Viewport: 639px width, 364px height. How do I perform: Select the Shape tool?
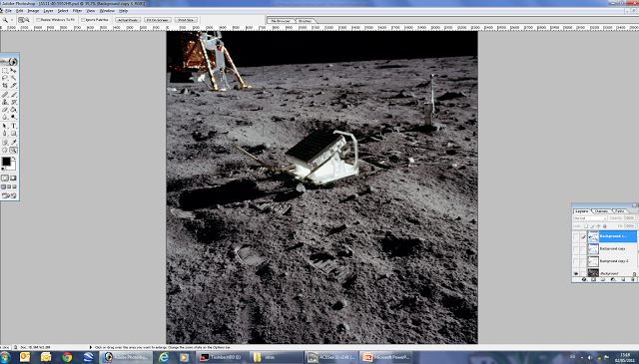pyautogui.click(x=13, y=134)
